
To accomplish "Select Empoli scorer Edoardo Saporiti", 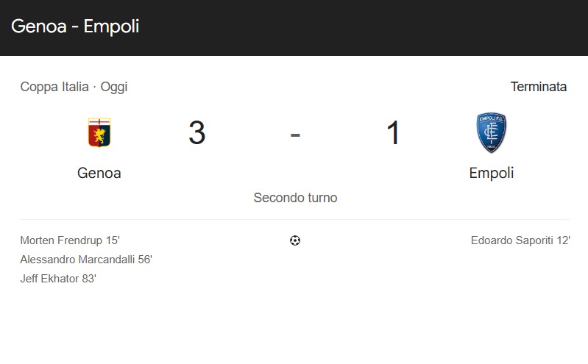I will point(512,240).
